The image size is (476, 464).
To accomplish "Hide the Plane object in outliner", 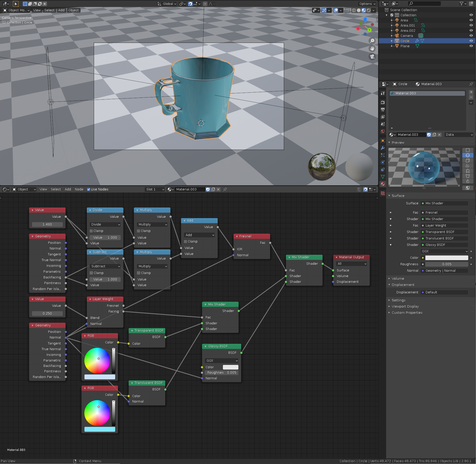I will point(471,46).
